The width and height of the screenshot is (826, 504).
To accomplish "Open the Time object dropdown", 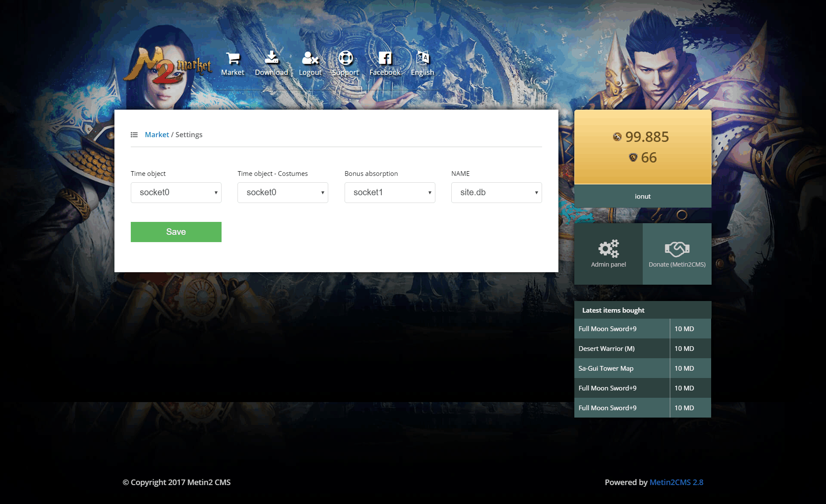I will pos(176,193).
